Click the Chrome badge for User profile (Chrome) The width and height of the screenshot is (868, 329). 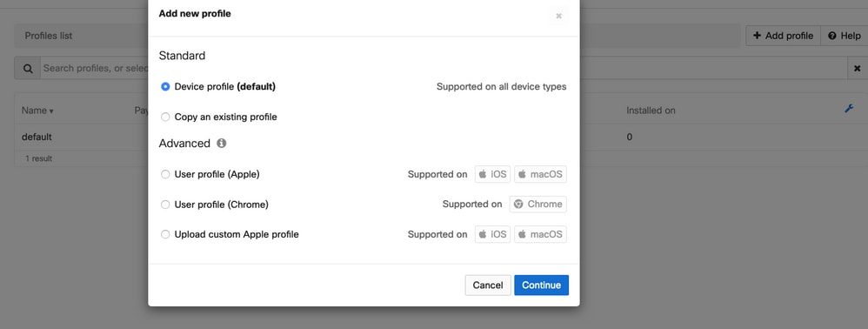click(x=538, y=205)
